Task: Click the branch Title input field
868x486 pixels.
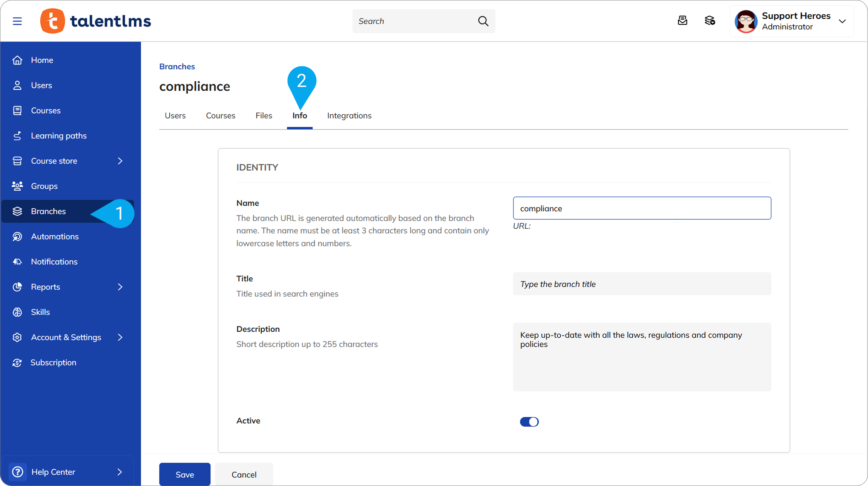Action: click(642, 284)
